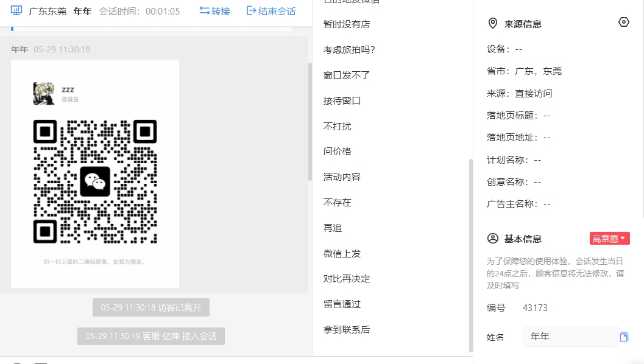644x364 pixels.
Task: Click the quick replies list scrollbar
Action: [471, 255]
